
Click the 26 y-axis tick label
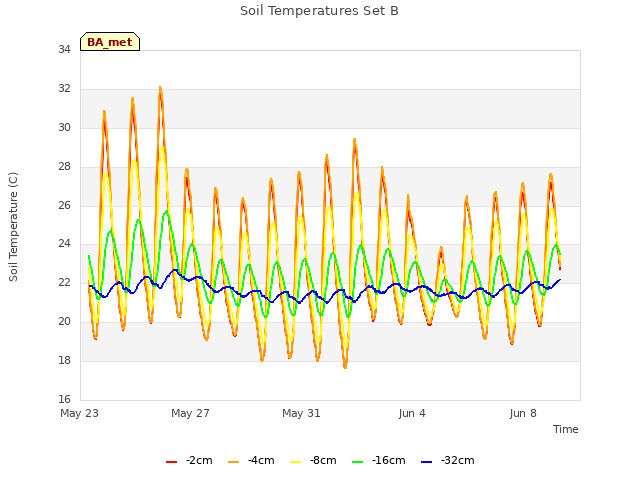pyautogui.click(x=64, y=205)
